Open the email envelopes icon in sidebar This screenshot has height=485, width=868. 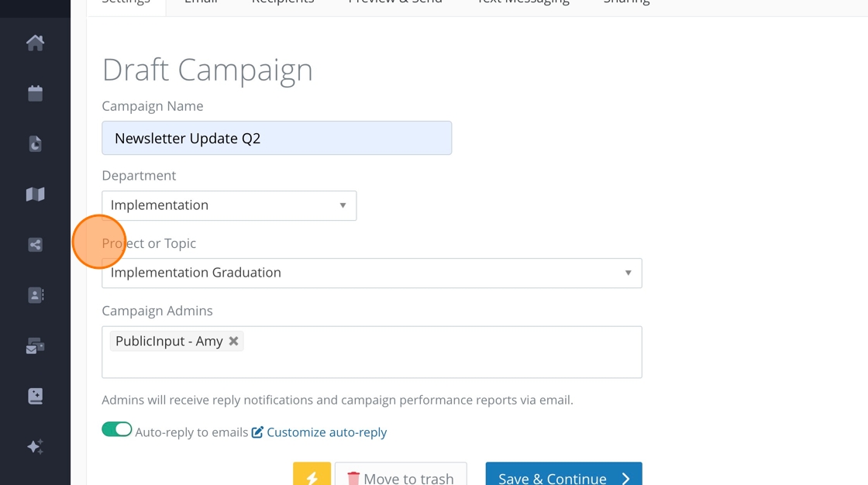pyautogui.click(x=35, y=346)
